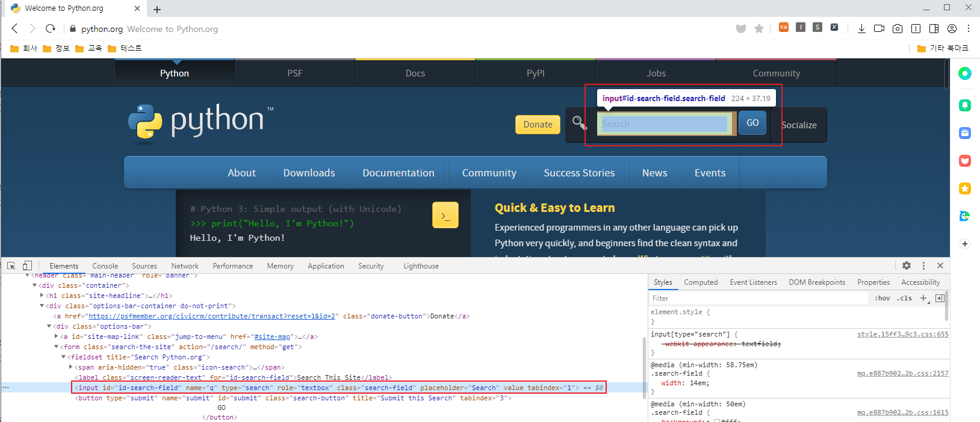980x422 pixels.
Task: Add new style rule with plus icon
Action: [x=923, y=298]
